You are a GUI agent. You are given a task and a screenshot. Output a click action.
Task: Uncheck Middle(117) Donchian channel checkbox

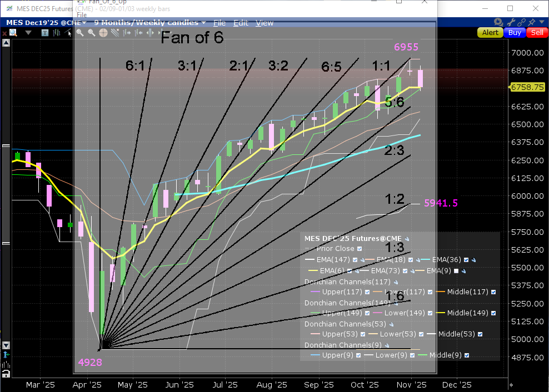click(493, 292)
